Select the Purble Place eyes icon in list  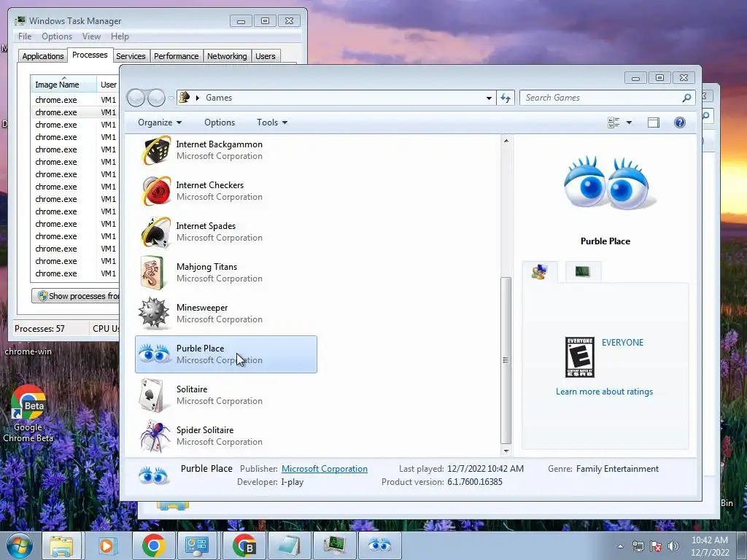[x=154, y=354]
